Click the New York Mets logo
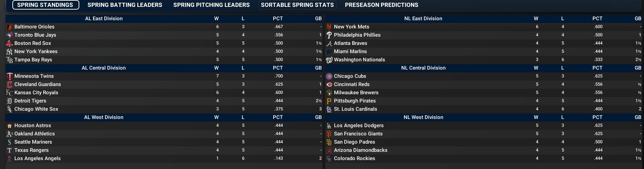 329,27
